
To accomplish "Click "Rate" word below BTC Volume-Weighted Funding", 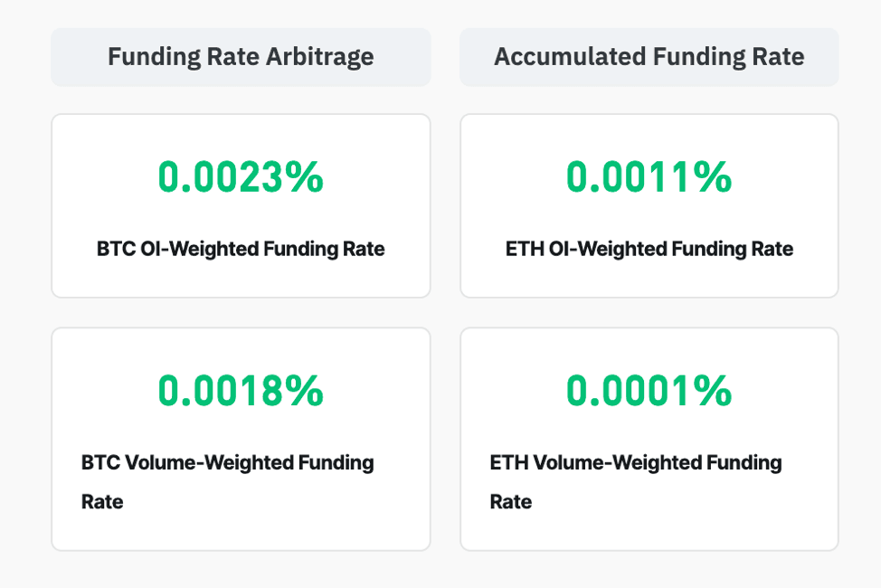I will 102,502.
